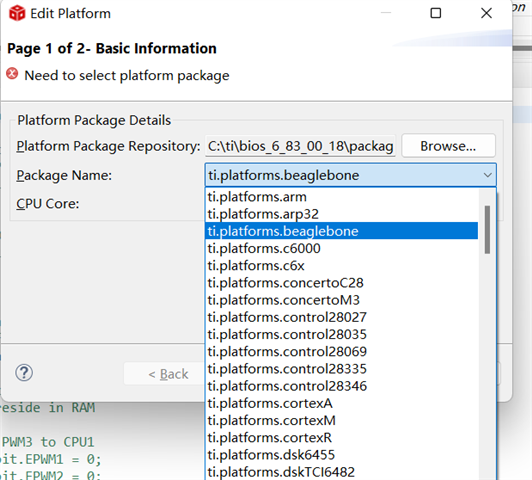
Task: Select ti.platforms.control28027 entry
Action: [342, 317]
